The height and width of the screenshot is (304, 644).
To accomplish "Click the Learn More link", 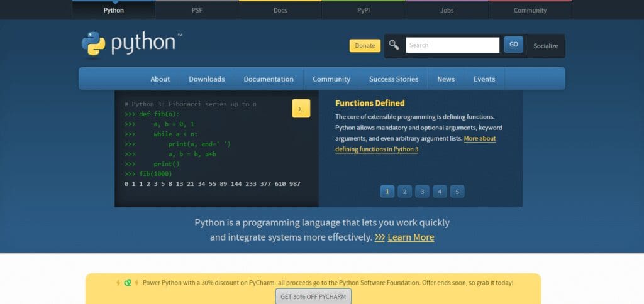I will click(x=411, y=237).
